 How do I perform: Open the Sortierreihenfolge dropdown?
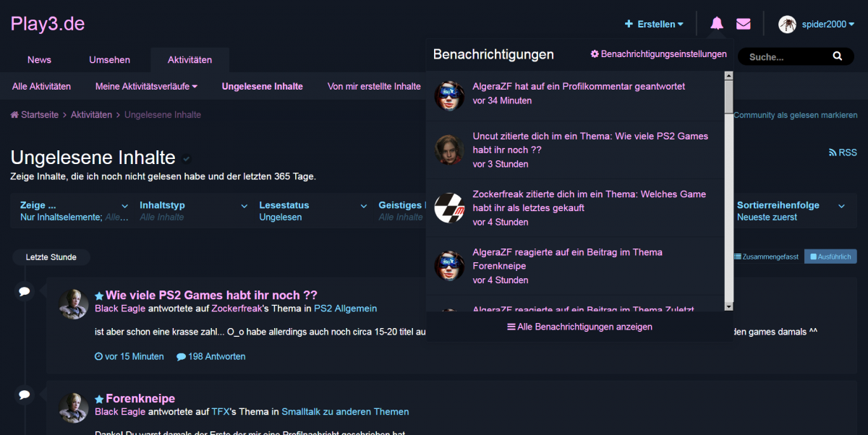tap(791, 210)
